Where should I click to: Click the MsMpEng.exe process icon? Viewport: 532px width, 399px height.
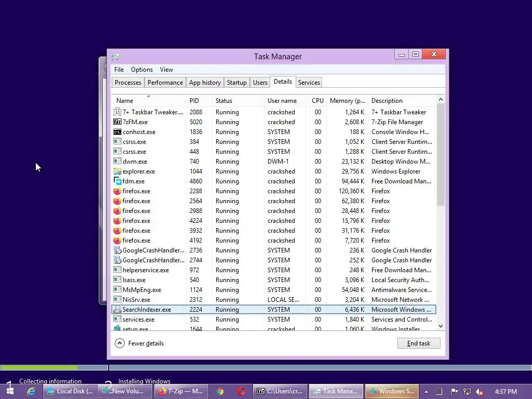pyautogui.click(x=117, y=290)
